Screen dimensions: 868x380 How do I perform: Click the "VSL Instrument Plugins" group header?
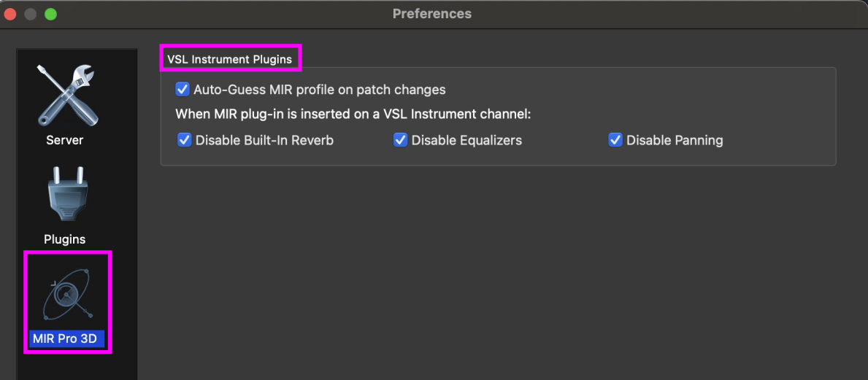[x=229, y=59]
